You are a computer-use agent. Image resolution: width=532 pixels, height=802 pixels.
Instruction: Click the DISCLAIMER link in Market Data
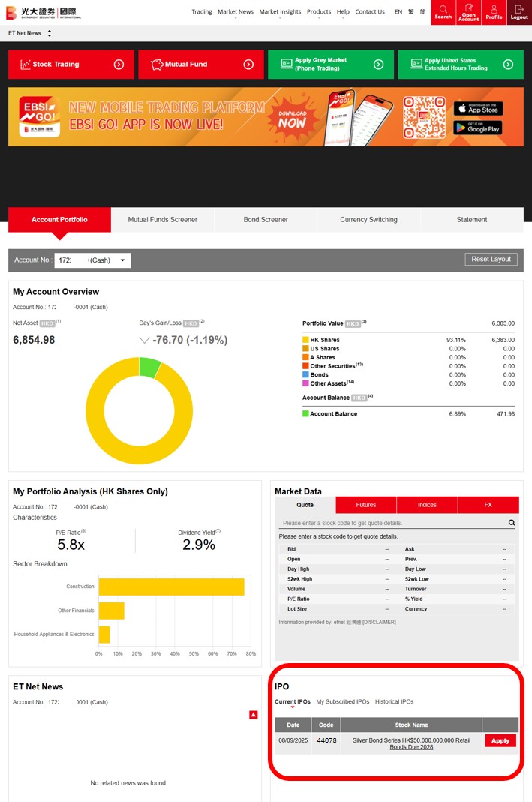click(379, 622)
